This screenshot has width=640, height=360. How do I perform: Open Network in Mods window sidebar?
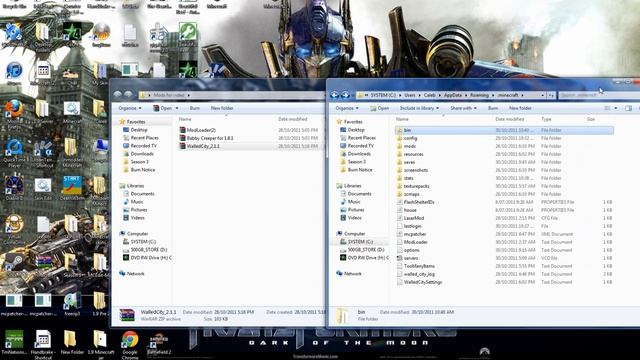[136, 273]
